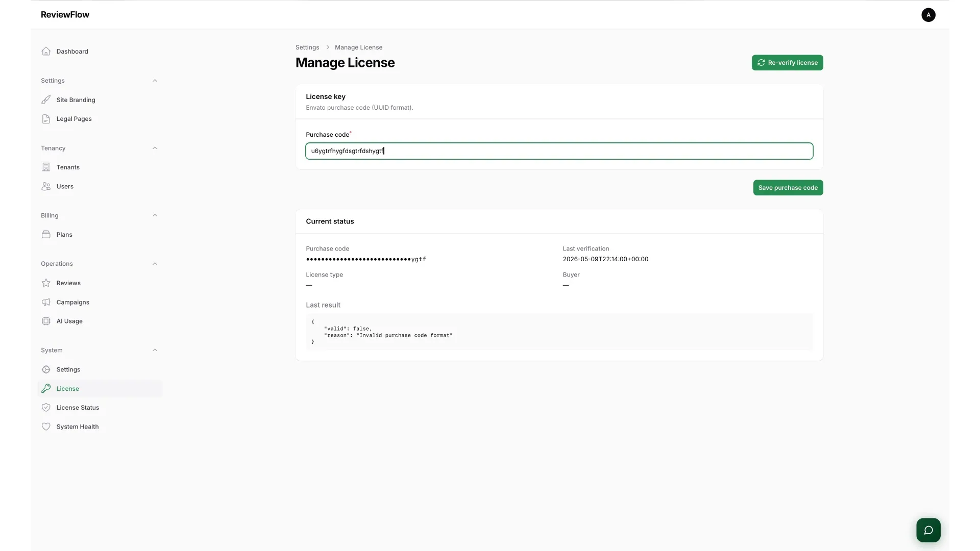Click the Re-verify license button
Image resolution: width=980 pixels, height=551 pixels.
pyautogui.click(x=787, y=63)
